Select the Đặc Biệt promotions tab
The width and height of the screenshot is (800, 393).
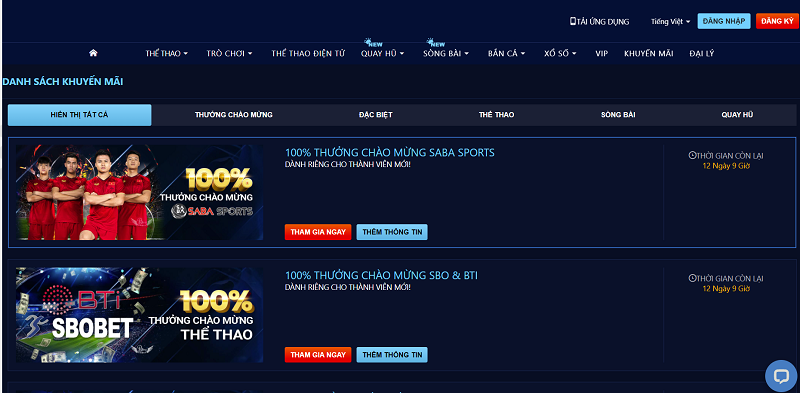(376, 115)
